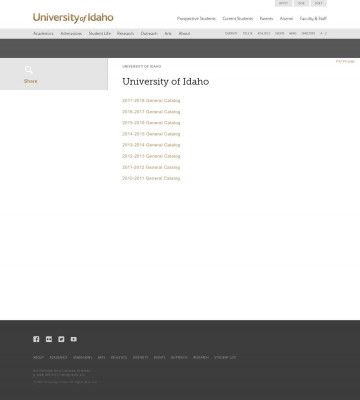Select the University of Idaho page heading
Viewport: 360px width, 400px height.
click(x=166, y=82)
